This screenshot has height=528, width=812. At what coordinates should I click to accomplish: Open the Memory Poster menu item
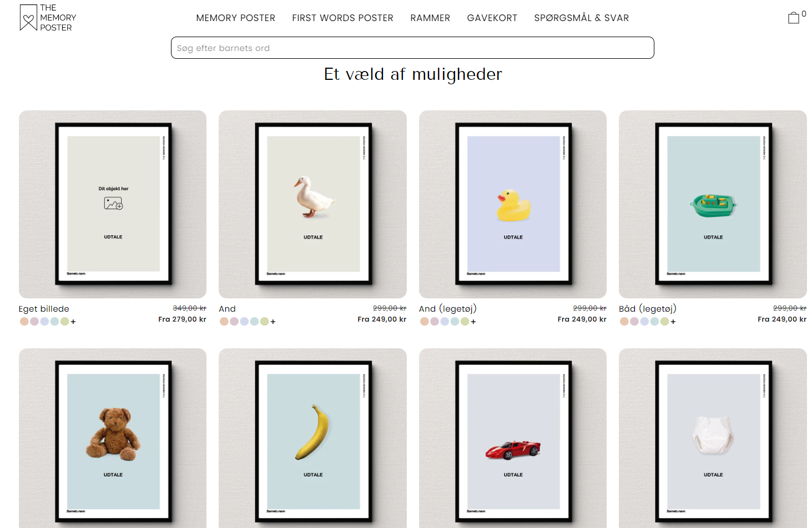coord(236,18)
